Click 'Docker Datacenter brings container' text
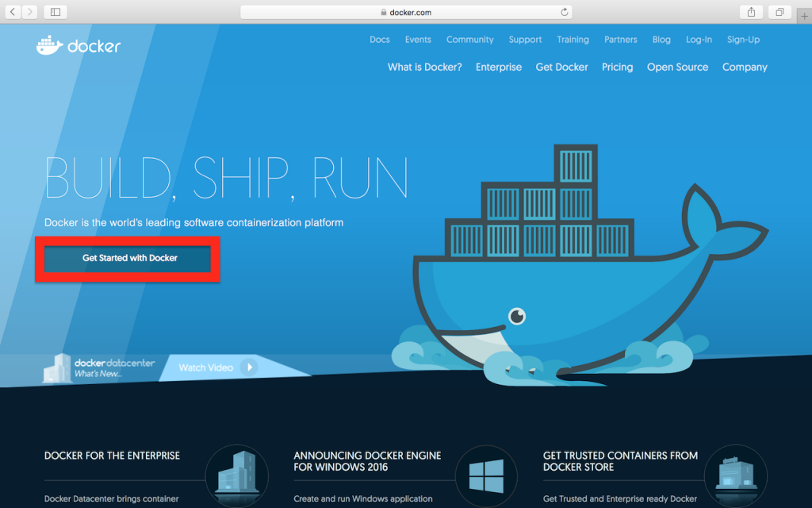 (x=111, y=498)
